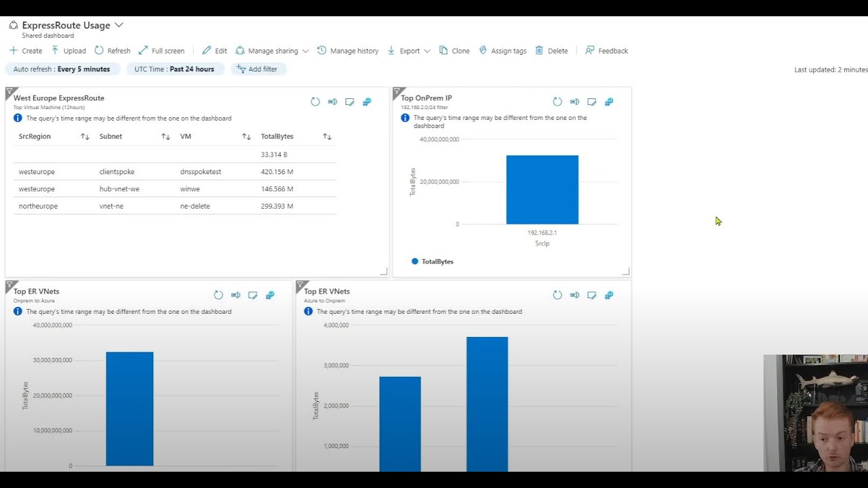This screenshot has width=868, height=488.
Task: Click the info icon in Onprem to Azure tile
Action: (18, 312)
